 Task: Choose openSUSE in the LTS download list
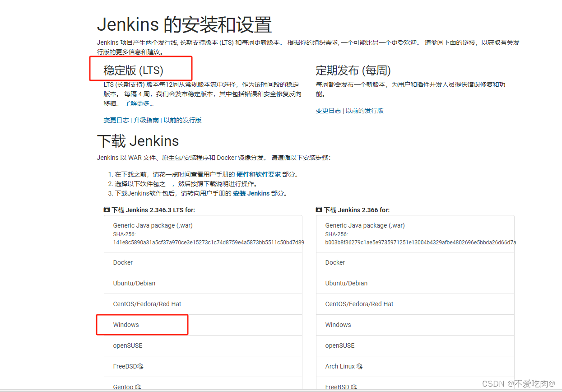click(203, 345)
